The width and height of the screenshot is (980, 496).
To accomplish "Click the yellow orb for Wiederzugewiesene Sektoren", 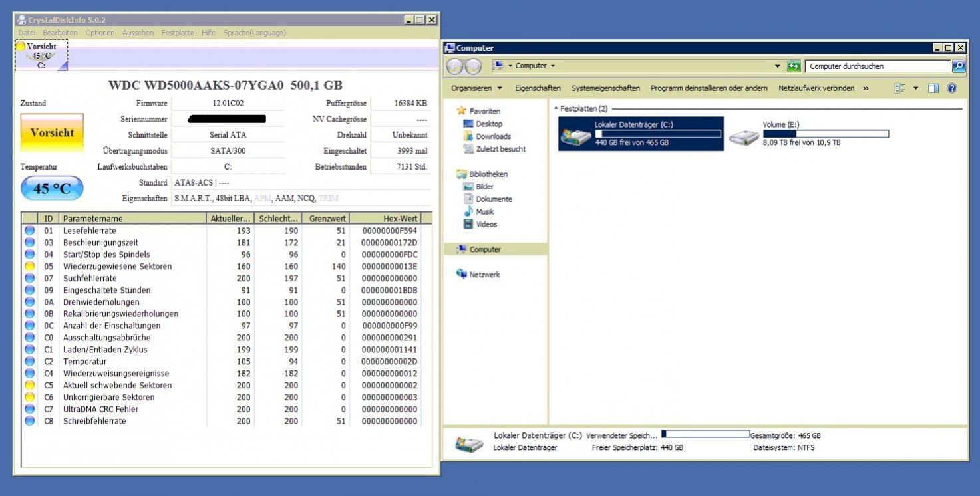I will coord(29,266).
